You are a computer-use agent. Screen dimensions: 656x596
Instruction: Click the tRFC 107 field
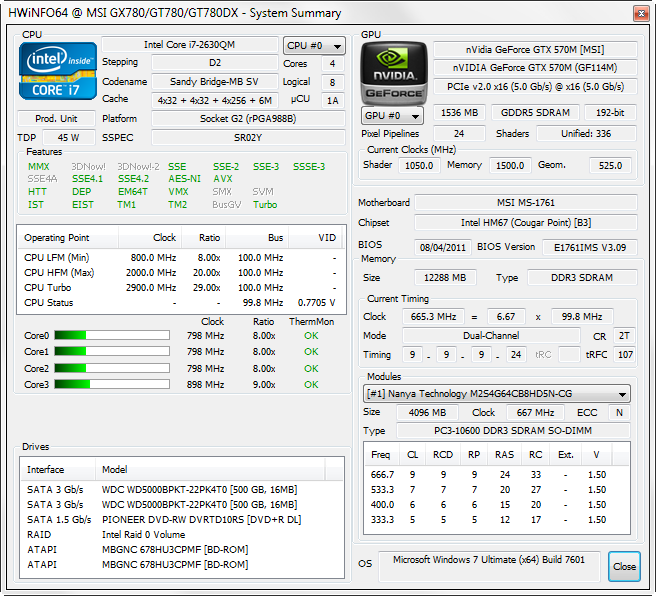pos(625,355)
